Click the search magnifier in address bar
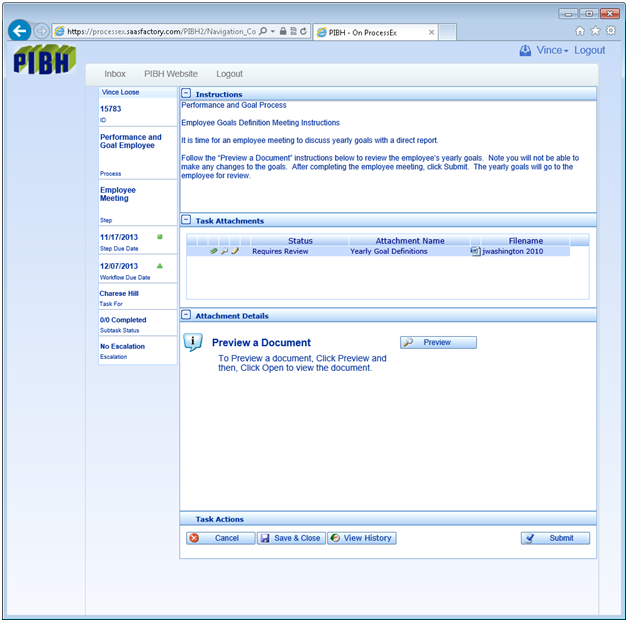The height and width of the screenshot is (622, 628). [x=263, y=31]
